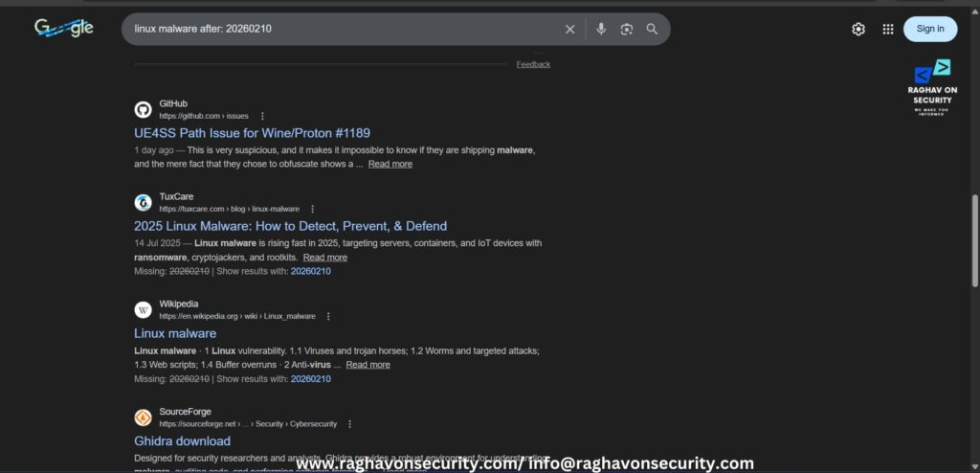The height and width of the screenshot is (473, 980).
Task: Click the SourceForge favicon
Action: tap(144, 417)
